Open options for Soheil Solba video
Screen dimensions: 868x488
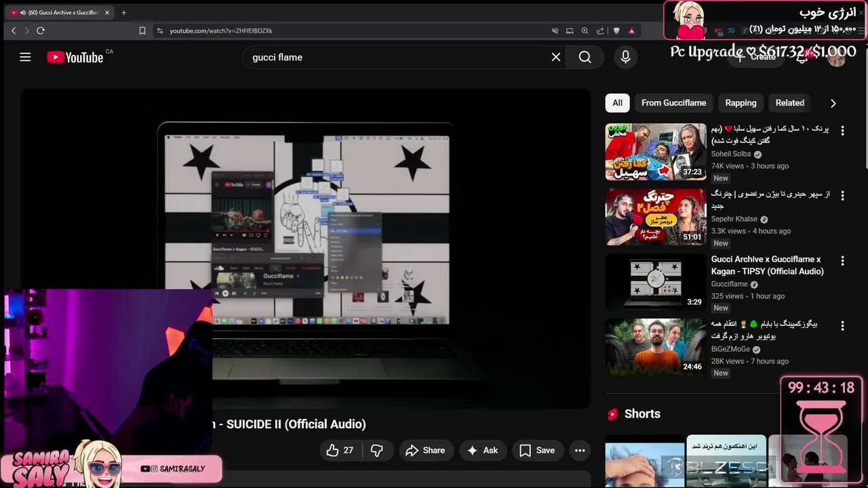coord(842,130)
